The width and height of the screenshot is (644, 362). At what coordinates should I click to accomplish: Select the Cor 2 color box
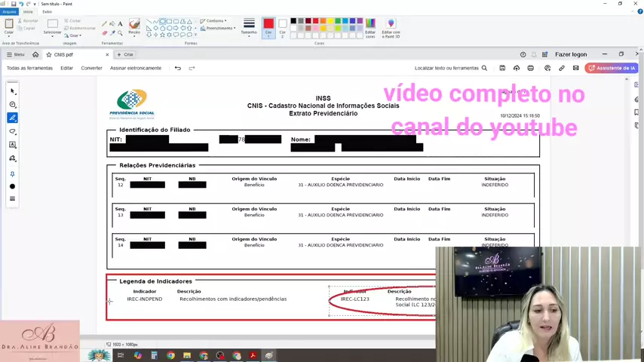tap(283, 26)
